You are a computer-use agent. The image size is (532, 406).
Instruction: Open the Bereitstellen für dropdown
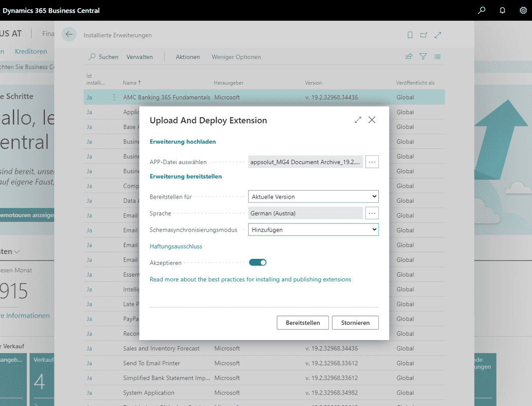click(313, 197)
